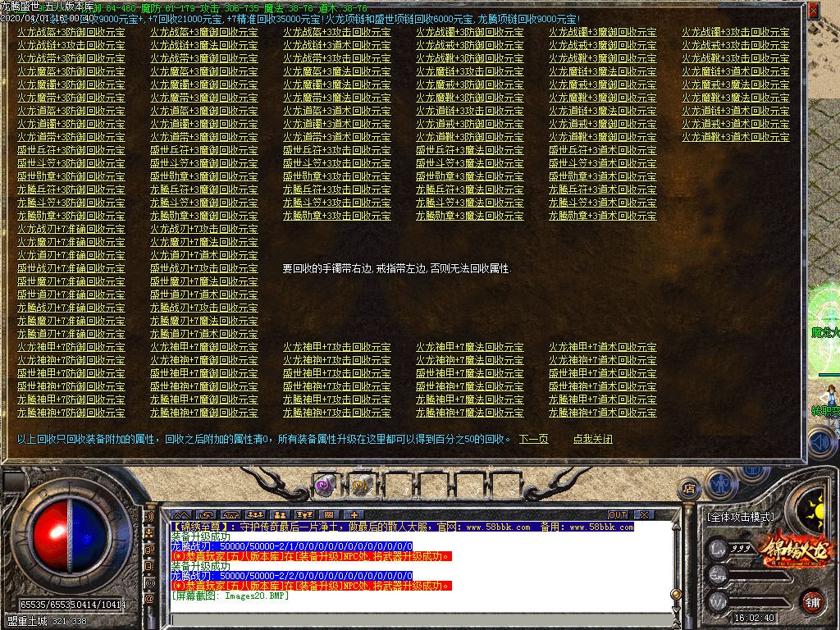Image resolution: width=840 pixels, height=630 pixels.
Task: Close the recycle dialog with the red X
Action: [x=813, y=11]
